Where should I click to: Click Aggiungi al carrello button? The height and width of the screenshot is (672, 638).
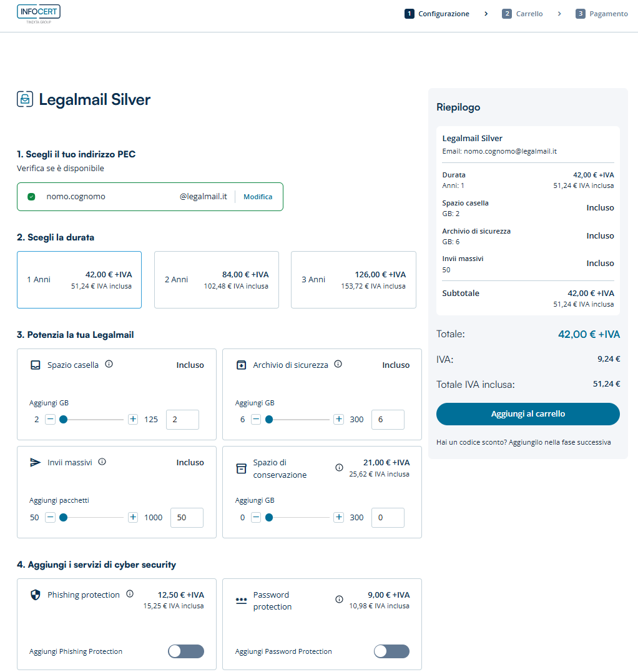click(x=528, y=414)
